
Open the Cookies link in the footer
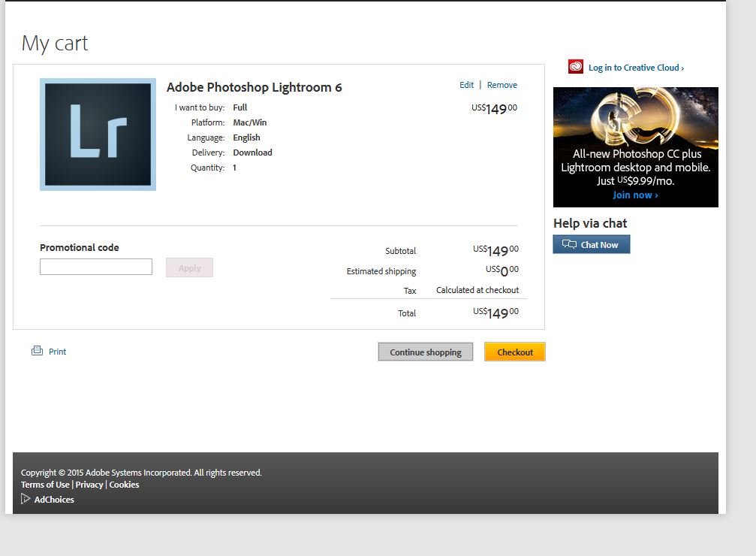pyautogui.click(x=124, y=485)
